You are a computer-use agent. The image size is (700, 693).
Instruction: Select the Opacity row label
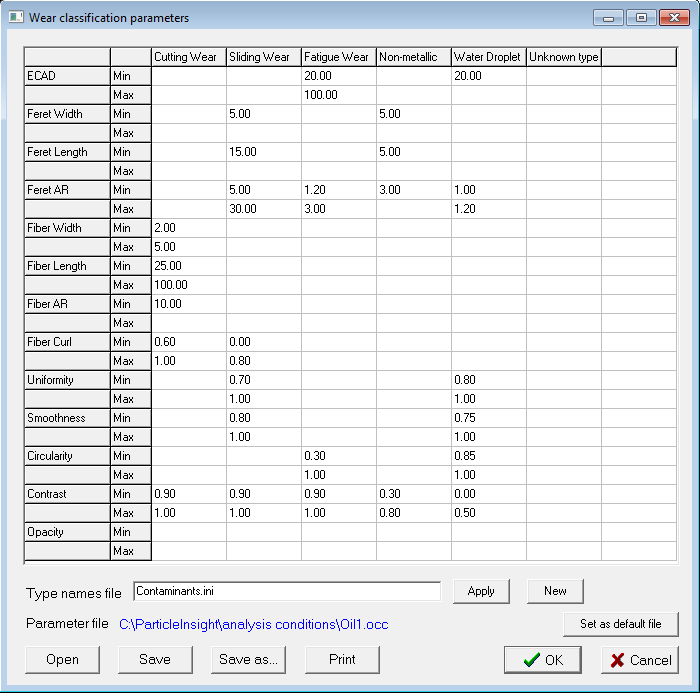[x=67, y=532]
